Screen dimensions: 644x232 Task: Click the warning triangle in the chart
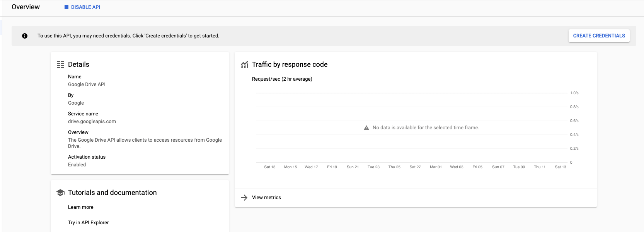(x=366, y=128)
